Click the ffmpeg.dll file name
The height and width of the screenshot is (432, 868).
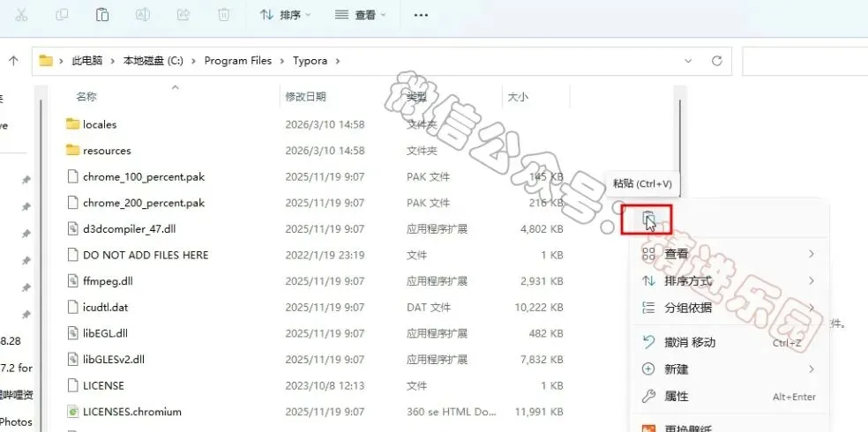(x=108, y=281)
